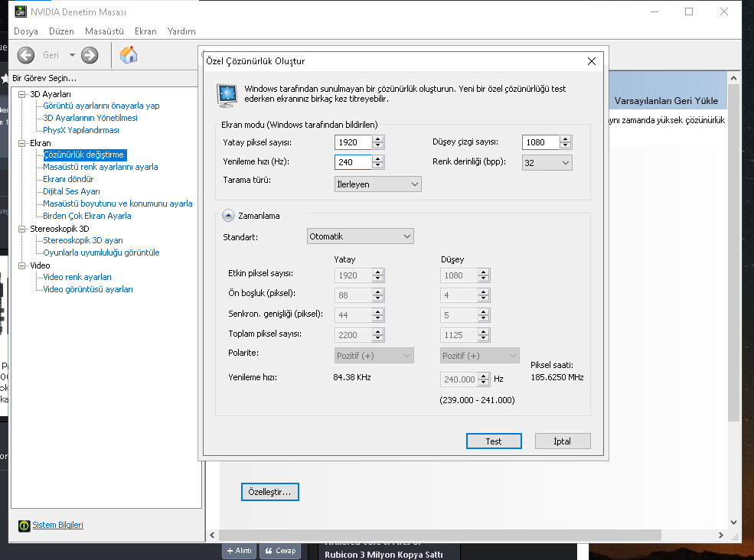Increase Yenileme hızı (Hz) with up arrow

pyautogui.click(x=378, y=158)
